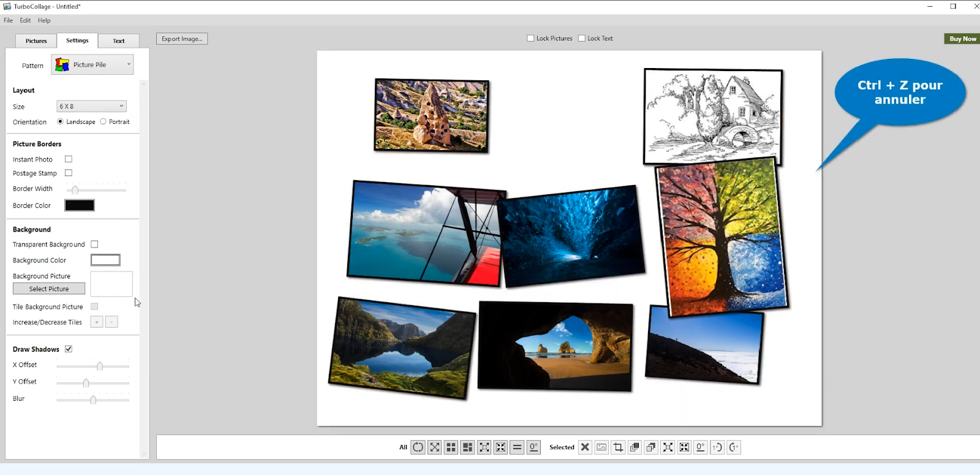Open the white Background Color swatch
Image resolution: width=980 pixels, height=475 pixels.
(105, 260)
